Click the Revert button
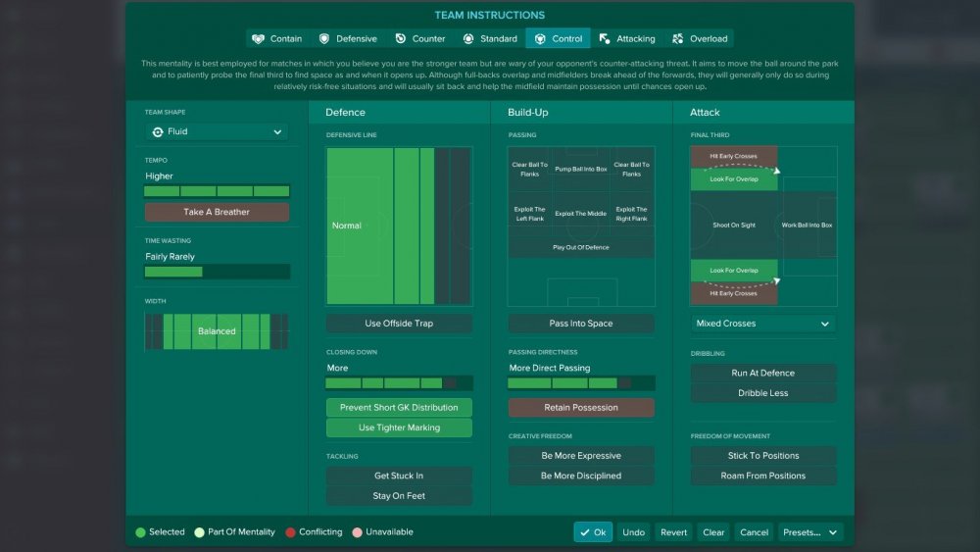This screenshot has width=980, height=552. coord(673,532)
